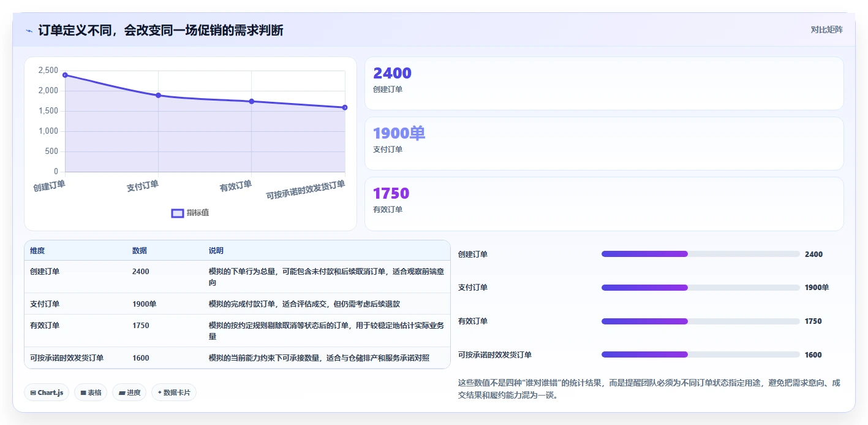Click the 对比矩阵 label in the header
The height and width of the screenshot is (425, 868).
826,29
